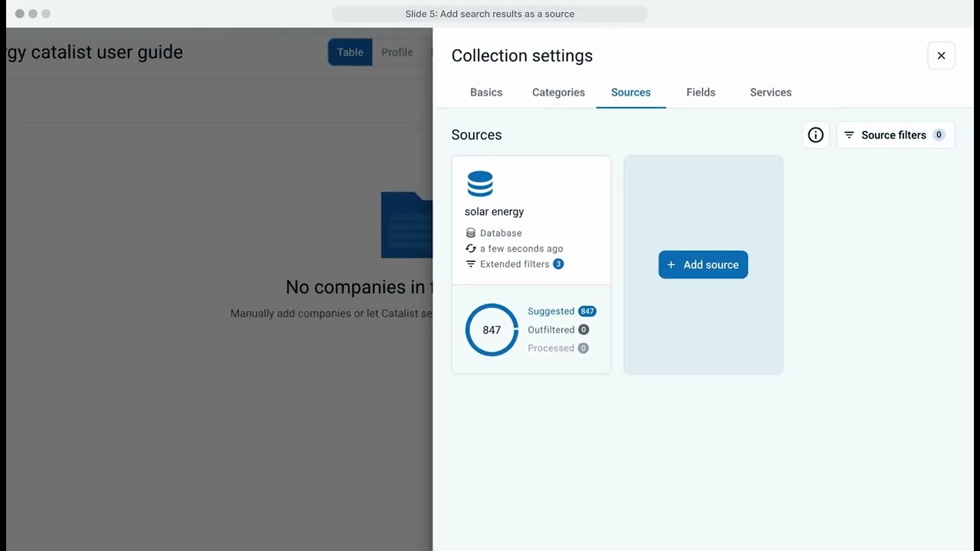
Task: Select Suggested 847 results
Action: 561,311
